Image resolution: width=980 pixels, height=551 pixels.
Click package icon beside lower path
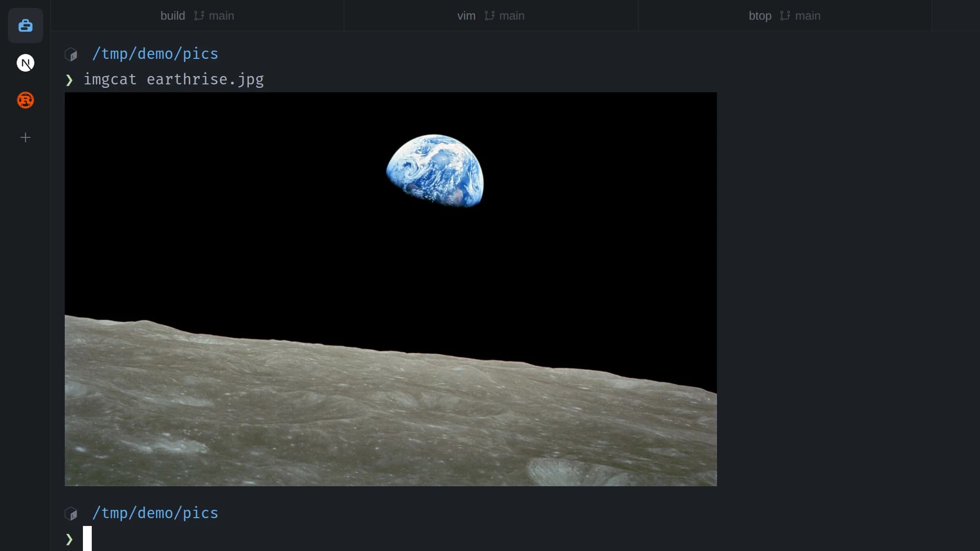click(x=71, y=514)
